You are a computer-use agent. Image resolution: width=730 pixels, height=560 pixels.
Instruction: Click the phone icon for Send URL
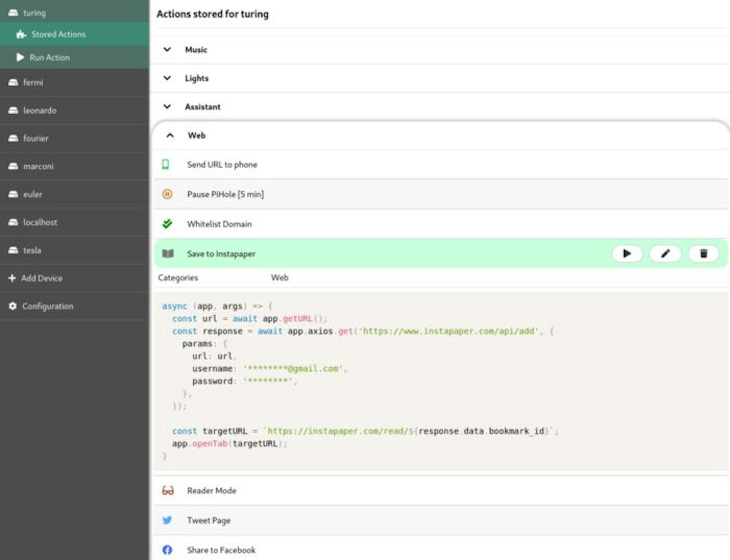coord(166,165)
